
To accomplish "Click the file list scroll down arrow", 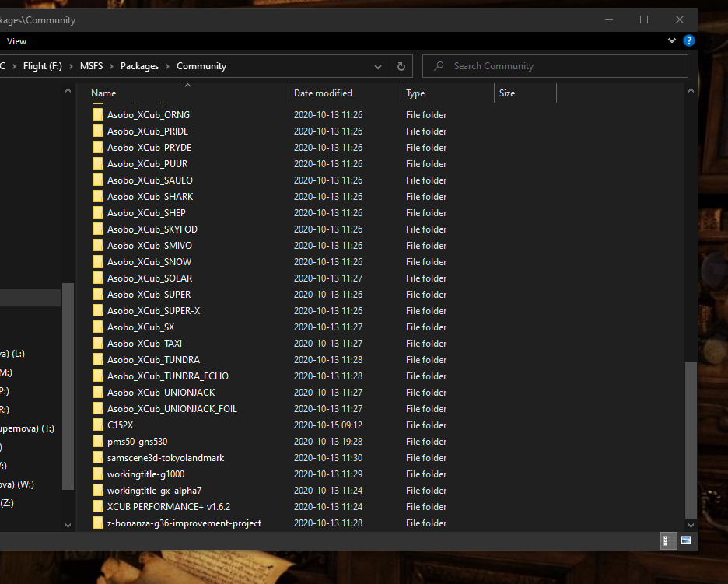I will coord(691,525).
